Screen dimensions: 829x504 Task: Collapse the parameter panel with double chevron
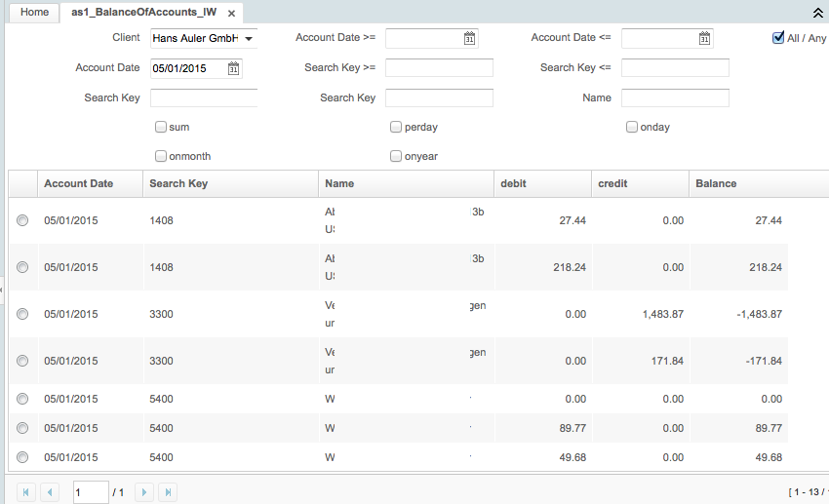pos(818,13)
